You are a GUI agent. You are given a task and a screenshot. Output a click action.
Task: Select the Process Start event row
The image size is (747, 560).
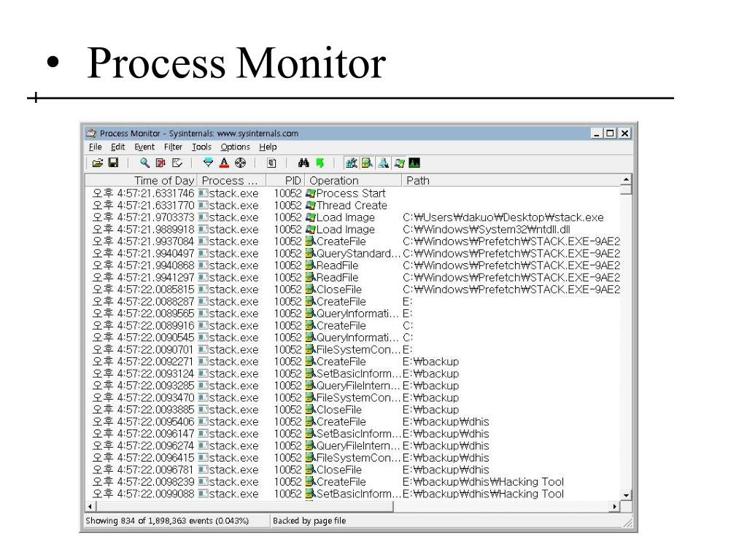pos(352,193)
